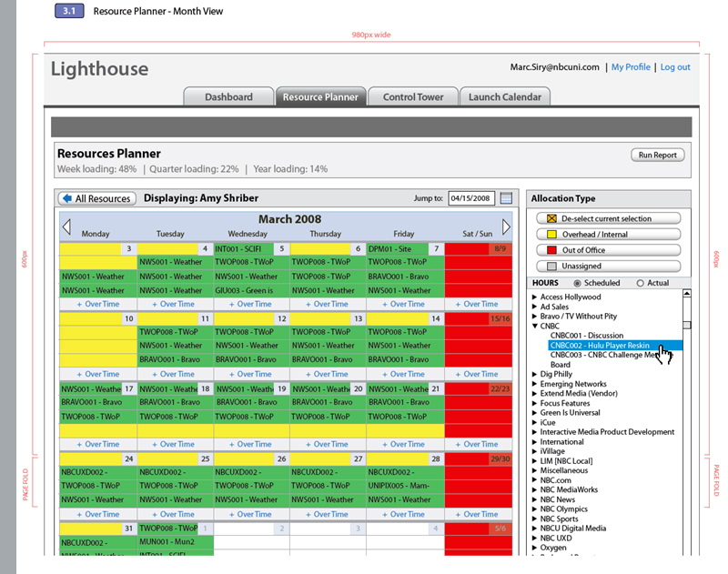Click the Jump to date field
The image size is (728, 574).
pyautogui.click(x=471, y=198)
